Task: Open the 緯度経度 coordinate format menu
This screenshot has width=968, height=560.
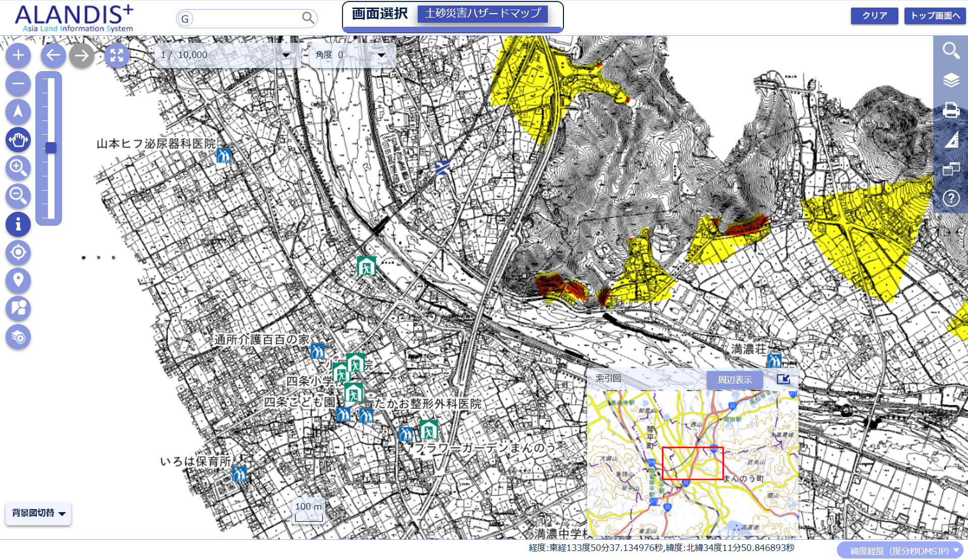Action: (899, 551)
